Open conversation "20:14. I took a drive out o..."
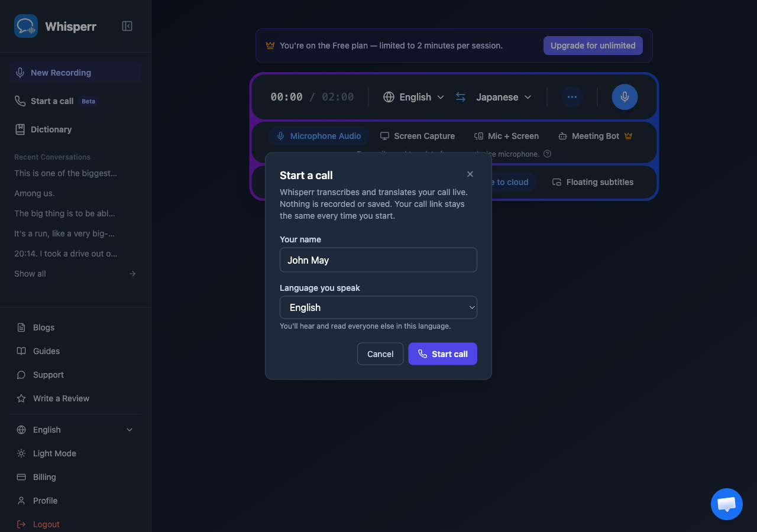Viewport: 757px width, 532px height. tap(66, 254)
